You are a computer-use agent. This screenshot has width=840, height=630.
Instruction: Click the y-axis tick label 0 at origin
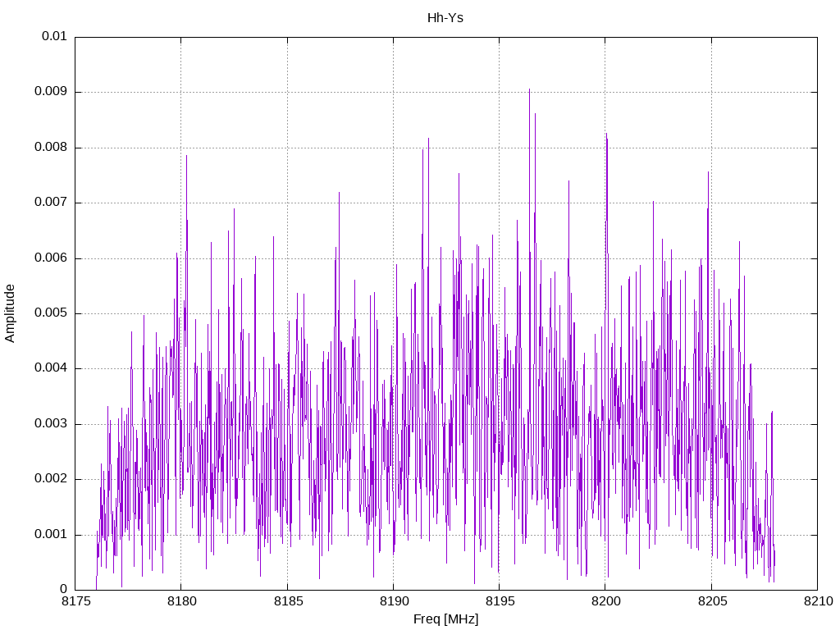coord(63,590)
